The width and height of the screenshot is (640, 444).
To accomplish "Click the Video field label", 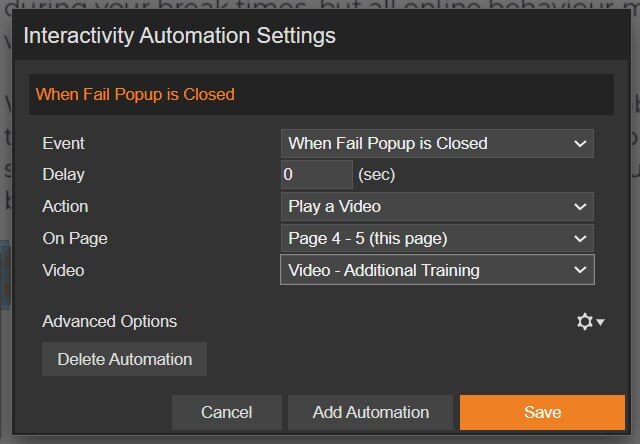I will [x=63, y=270].
